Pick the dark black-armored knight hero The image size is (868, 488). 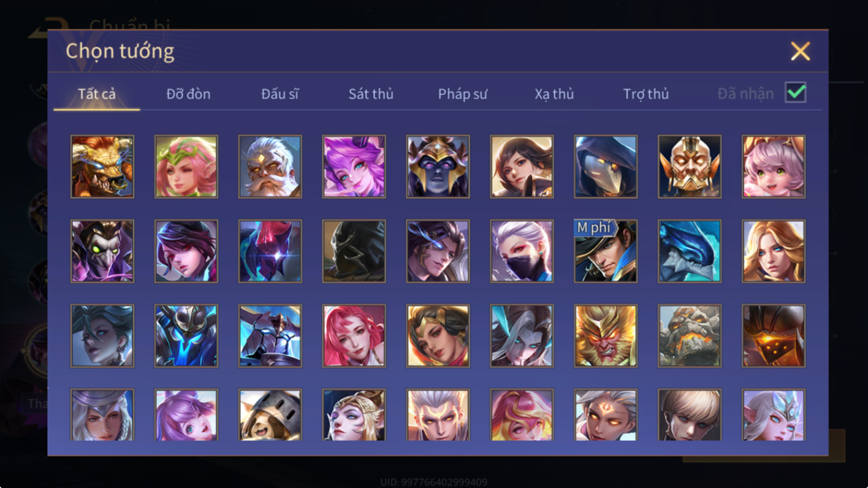354,251
